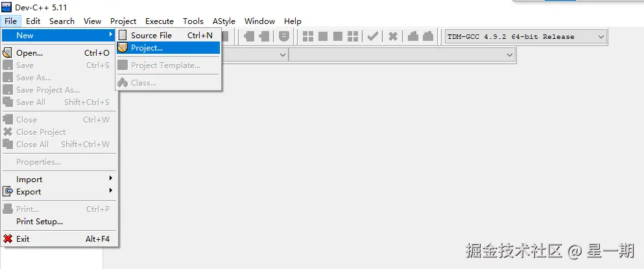Open the Search menu
644x269 pixels.
click(x=62, y=21)
